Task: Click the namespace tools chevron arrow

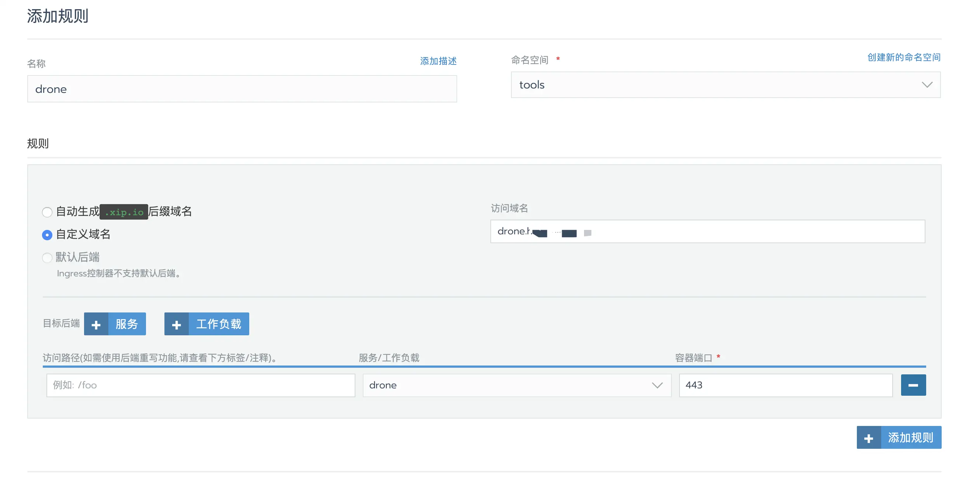Action: [927, 85]
